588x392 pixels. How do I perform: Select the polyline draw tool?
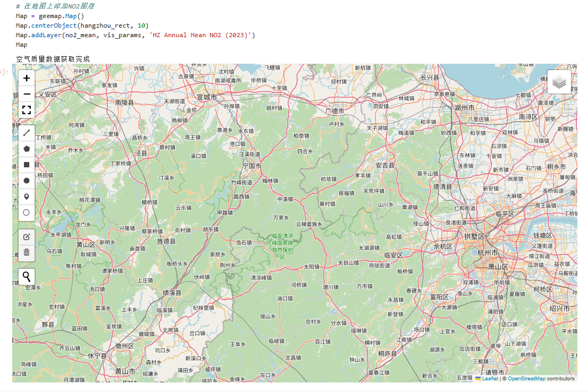click(26, 132)
